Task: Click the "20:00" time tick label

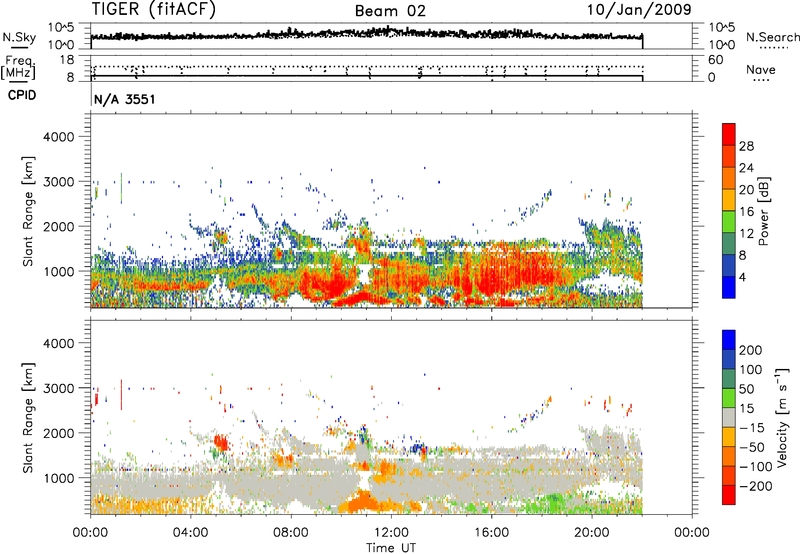Action: click(592, 533)
